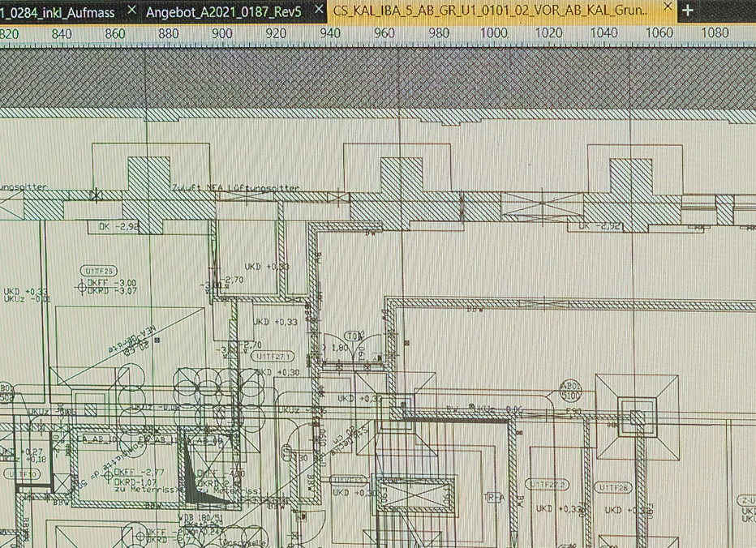
Task: Close the Angebot_A2021_0187_Rev5 tab
Action: tap(317, 11)
